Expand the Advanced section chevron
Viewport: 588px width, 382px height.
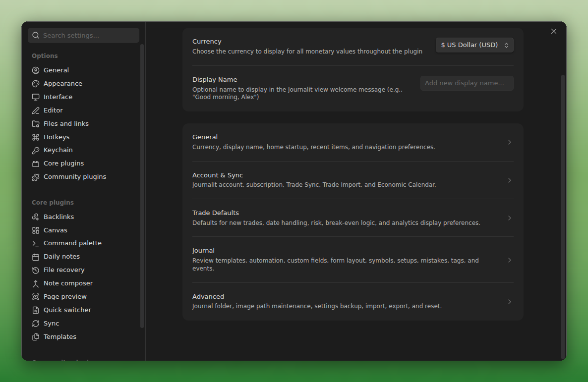pyautogui.click(x=509, y=301)
